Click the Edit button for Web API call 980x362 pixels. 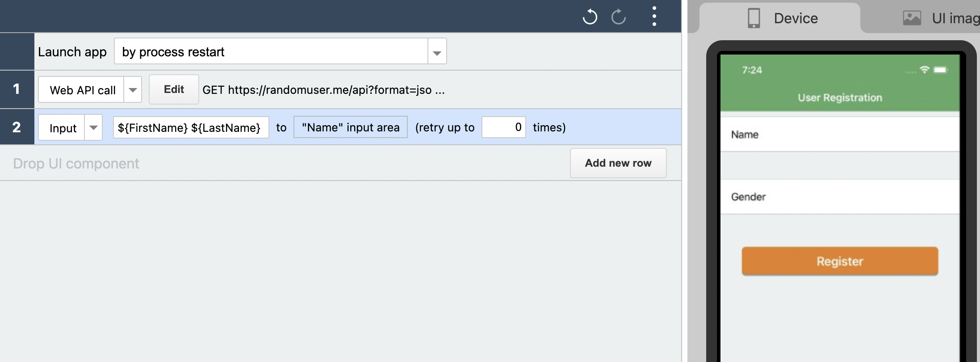[174, 89]
